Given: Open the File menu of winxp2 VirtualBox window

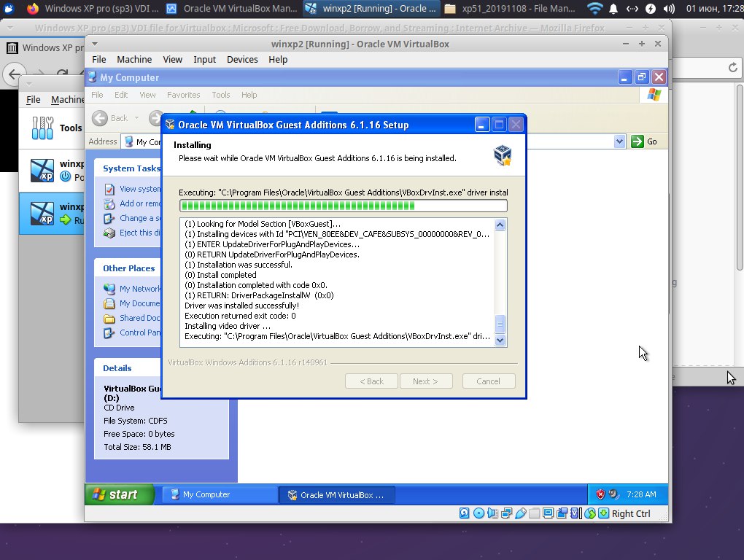Looking at the screenshot, I should click(98, 59).
